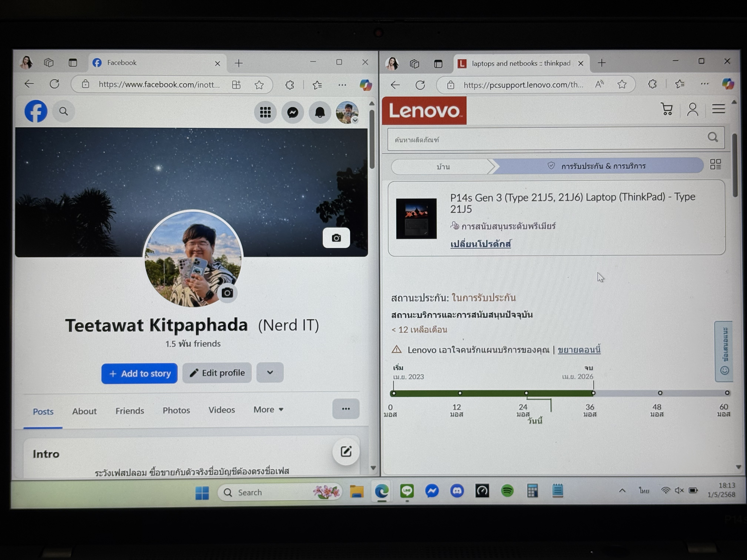Open tab actions icon in Lenovo window
This screenshot has height=560, width=747.
(x=438, y=64)
